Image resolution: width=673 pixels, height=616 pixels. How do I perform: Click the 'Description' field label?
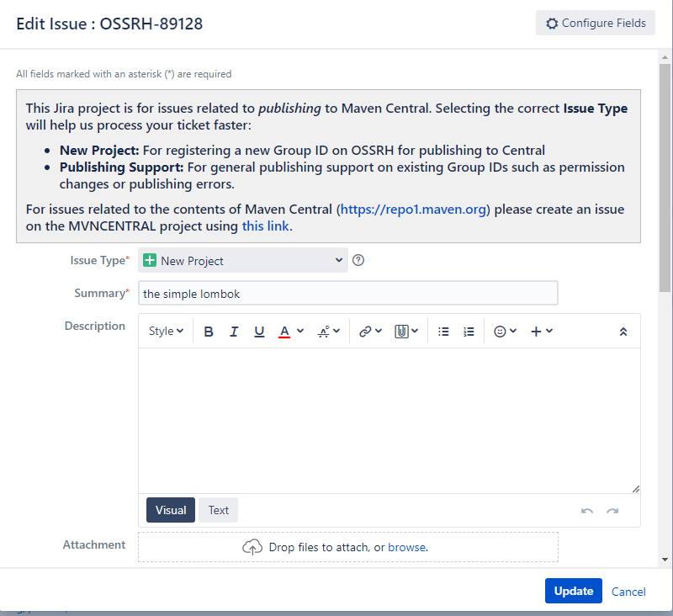coord(95,327)
